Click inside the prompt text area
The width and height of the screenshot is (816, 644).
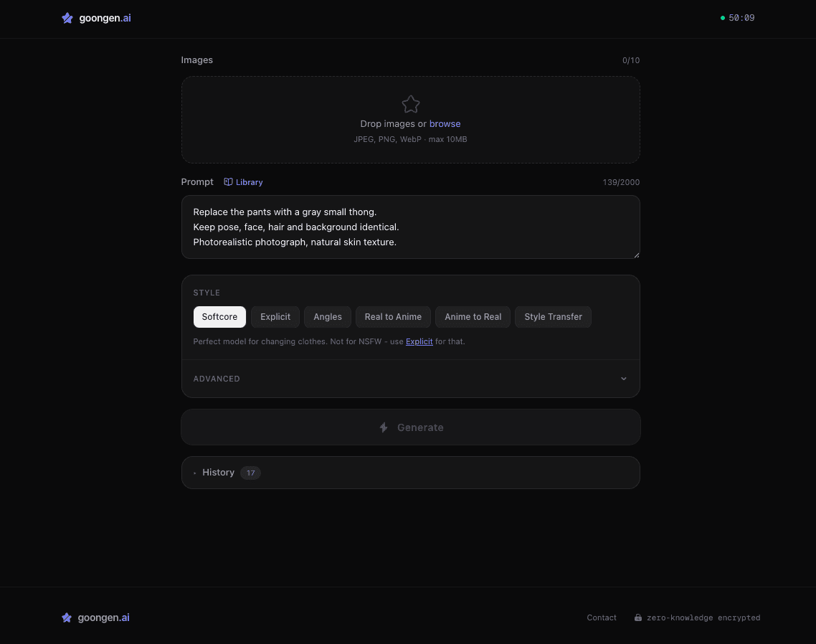click(x=410, y=227)
